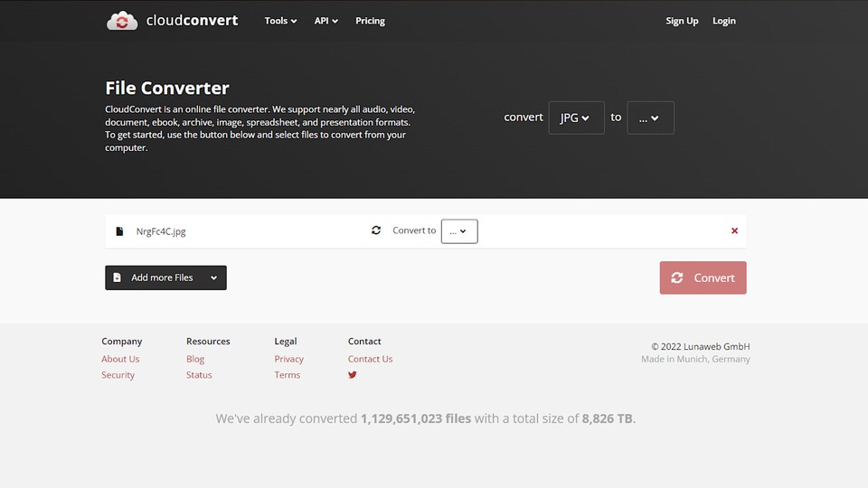Click the CloudConvert cloud logo icon

(122, 21)
